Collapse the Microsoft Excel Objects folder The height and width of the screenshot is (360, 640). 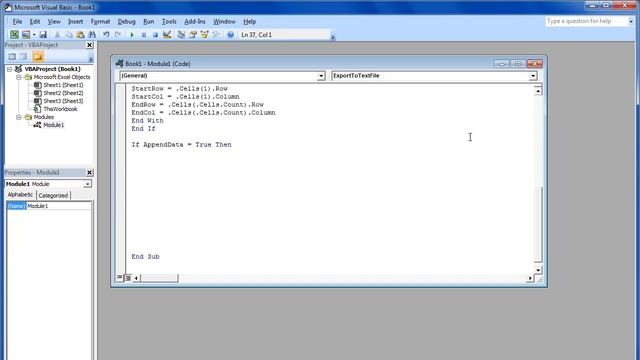pos(18,77)
